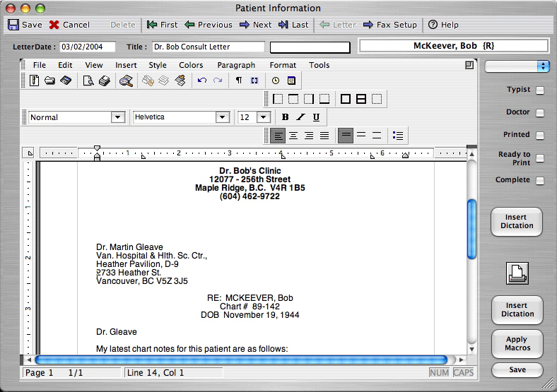Click upper Insert Dictation button
Image resolution: width=557 pixels, height=392 pixels.
click(517, 222)
